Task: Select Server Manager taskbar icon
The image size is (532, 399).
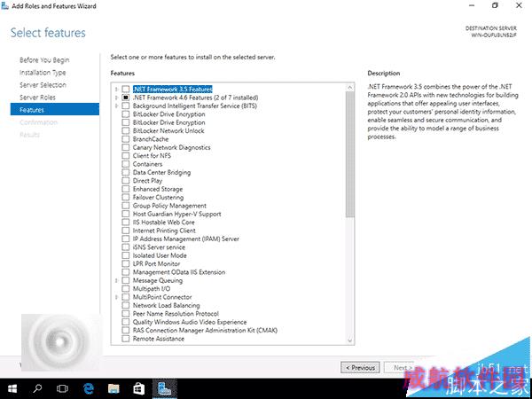Action: pos(165,389)
